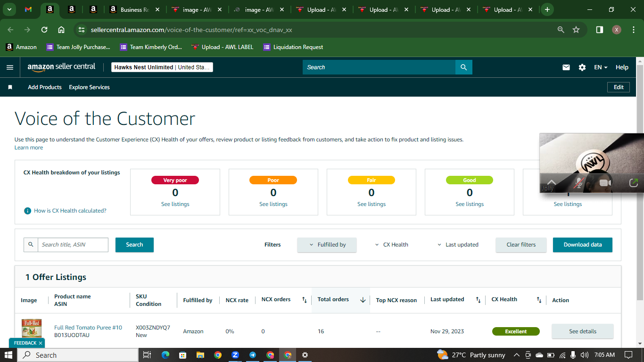Click the share icon in the Zoom overlay
644x362 pixels.
[x=633, y=183]
